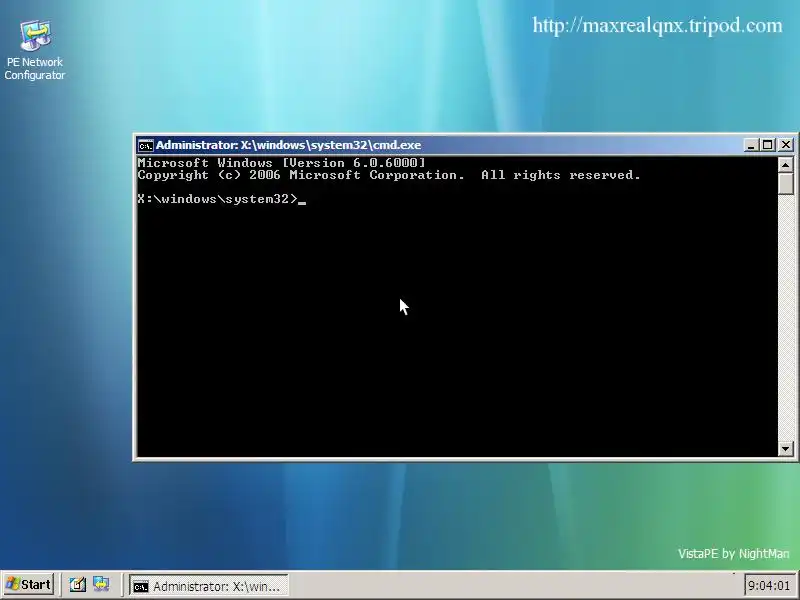Image resolution: width=800 pixels, height=600 pixels.
Task: Click the Microsoft Windows version text line
Action: coord(281,163)
